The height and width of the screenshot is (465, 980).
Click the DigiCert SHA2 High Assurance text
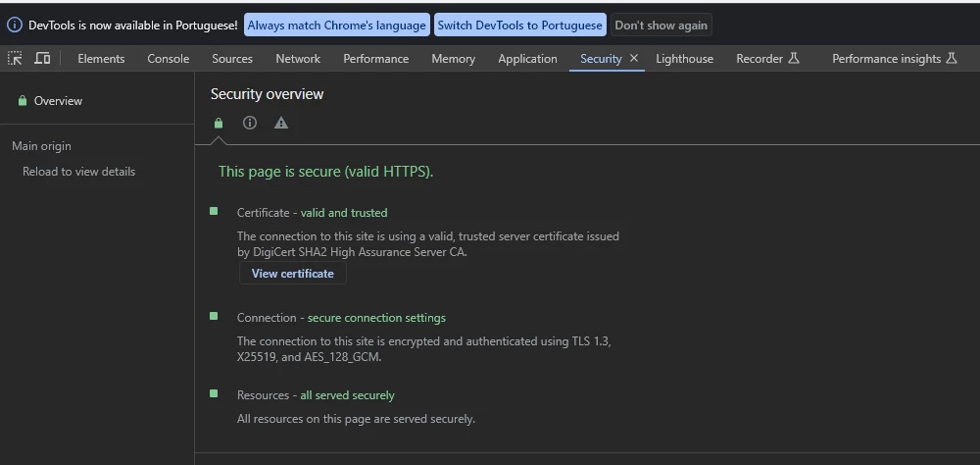[352, 252]
